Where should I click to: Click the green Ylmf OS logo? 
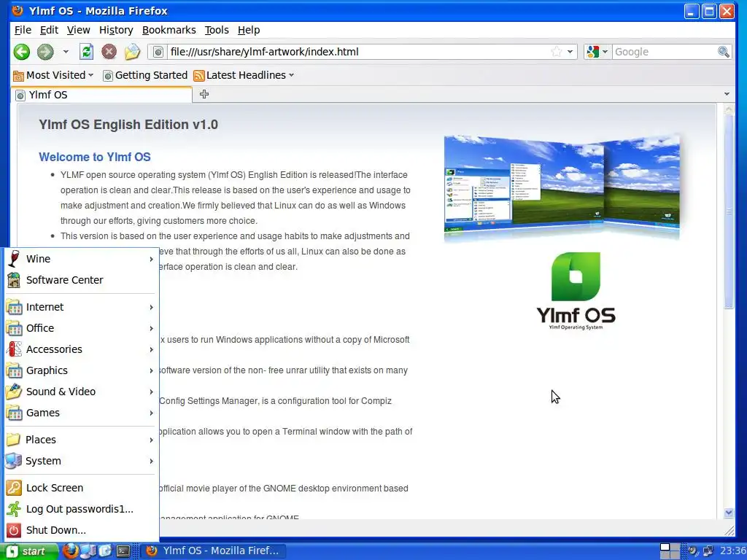click(x=576, y=291)
